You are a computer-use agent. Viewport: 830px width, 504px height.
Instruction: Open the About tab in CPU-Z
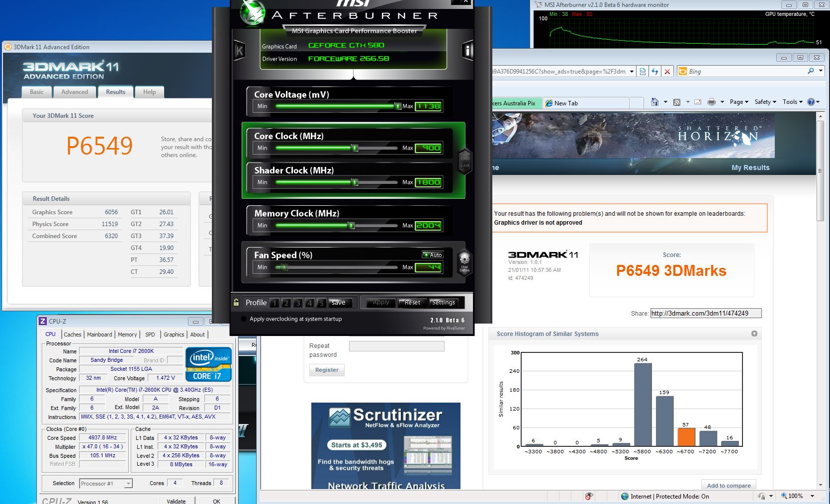click(x=197, y=335)
